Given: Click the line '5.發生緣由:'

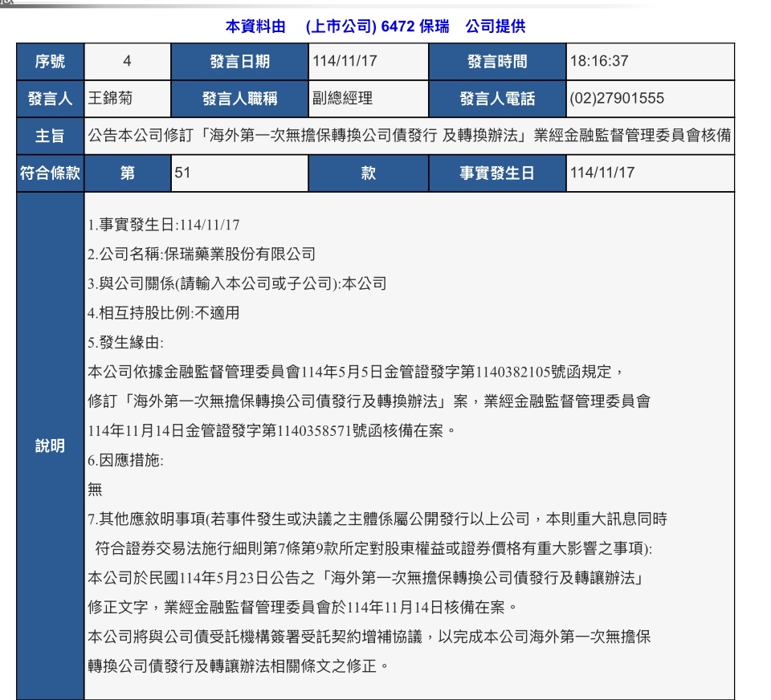Looking at the screenshot, I should point(126,343).
